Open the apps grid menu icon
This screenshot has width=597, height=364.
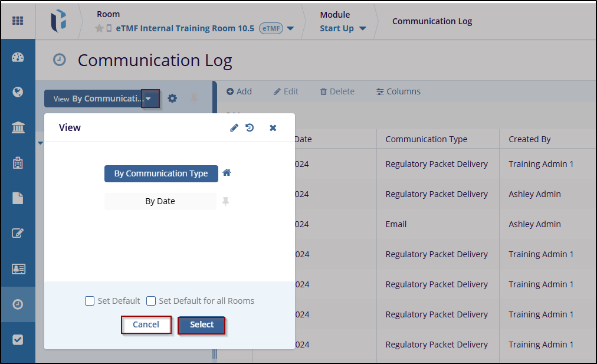tap(18, 21)
